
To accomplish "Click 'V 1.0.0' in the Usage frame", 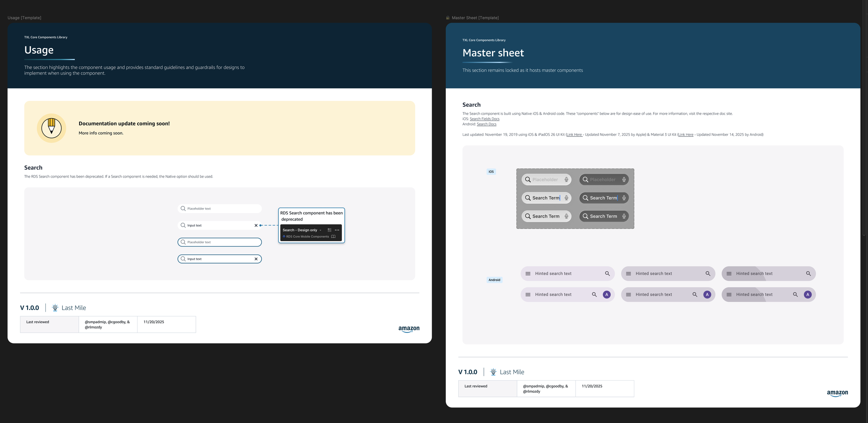I will pos(30,308).
